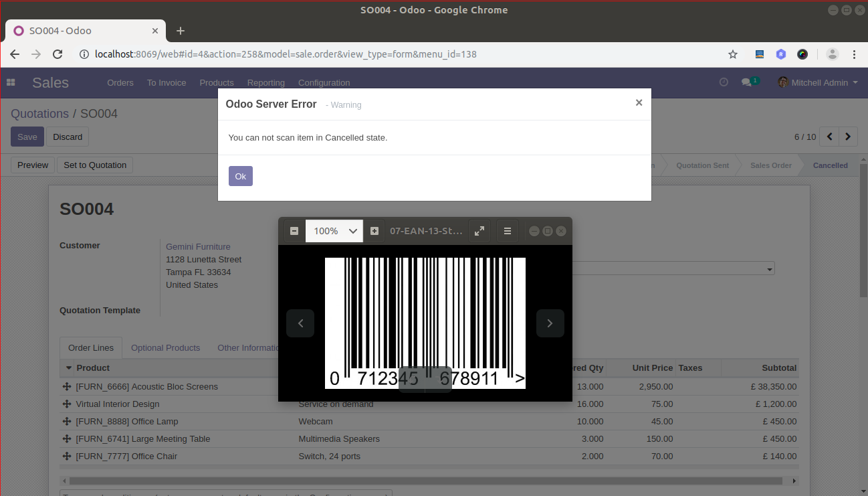This screenshot has height=496, width=868.
Task: Go to next record with pager arrow
Action: [848, 137]
